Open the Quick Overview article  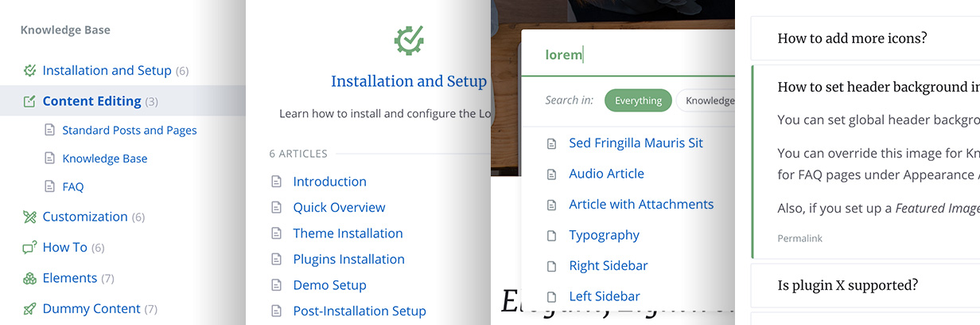tap(339, 207)
